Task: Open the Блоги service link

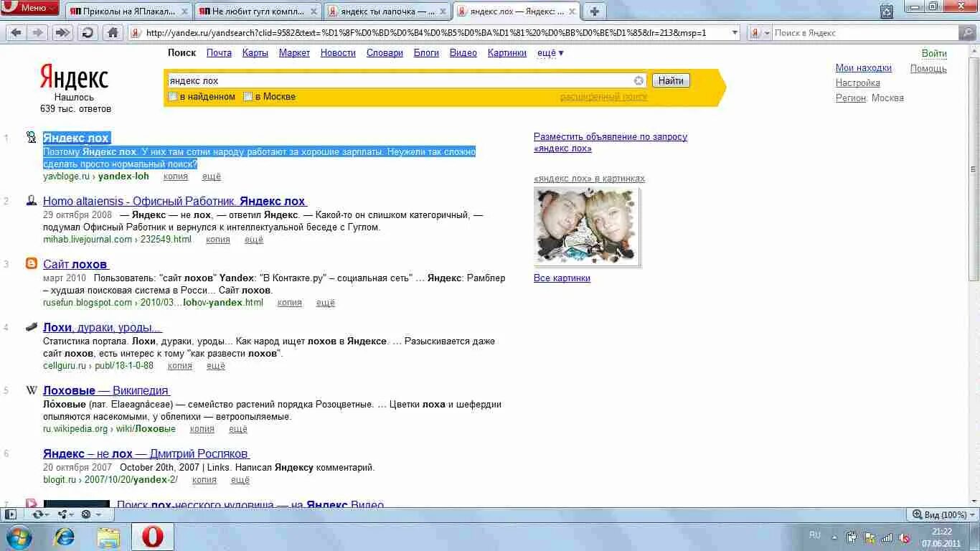Action: (426, 53)
